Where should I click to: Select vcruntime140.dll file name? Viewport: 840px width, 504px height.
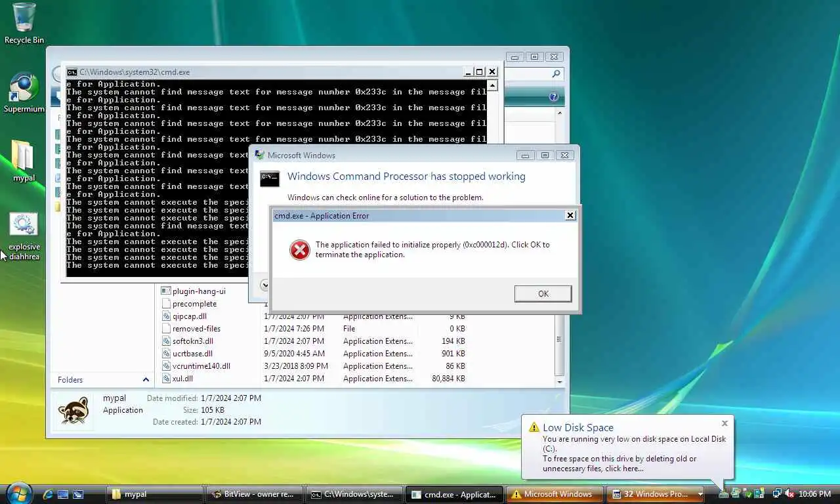click(x=201, y=366)
